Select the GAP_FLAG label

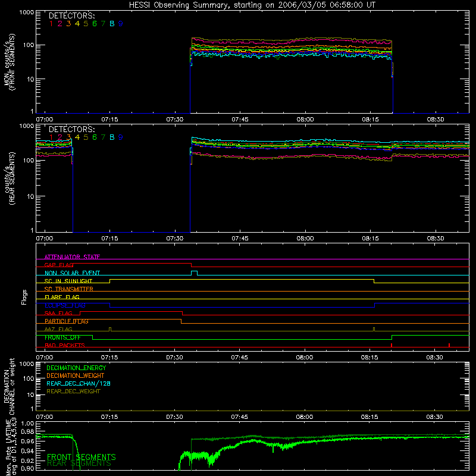pos(59,265)
